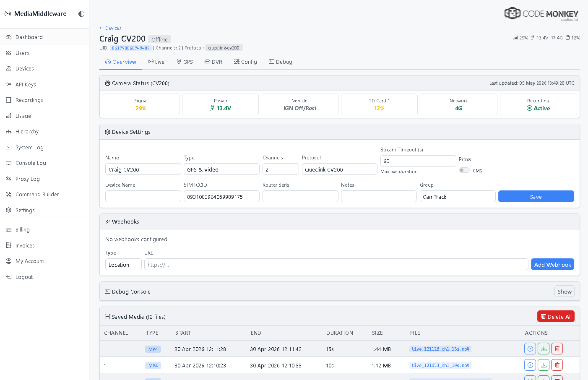588x380 pixels.
Task: Open Dashboard from sidebar
Action: (44, 37)
